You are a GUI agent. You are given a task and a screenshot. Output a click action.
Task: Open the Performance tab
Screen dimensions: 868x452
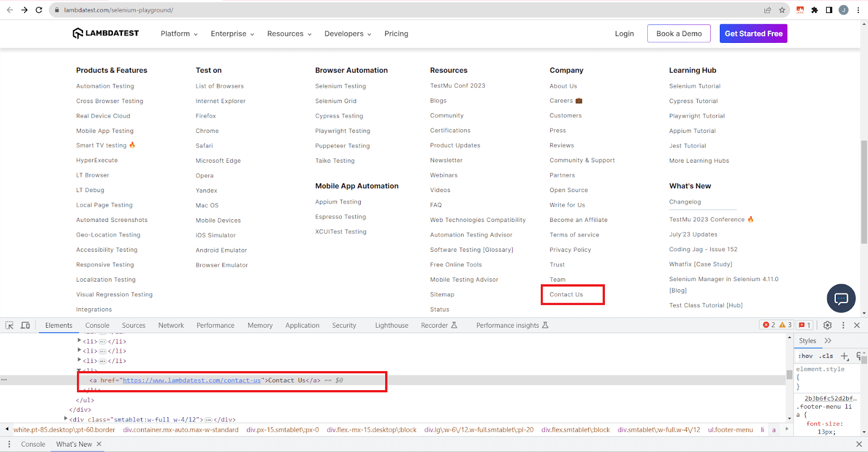pyautogui.click(x=215, y=326)
